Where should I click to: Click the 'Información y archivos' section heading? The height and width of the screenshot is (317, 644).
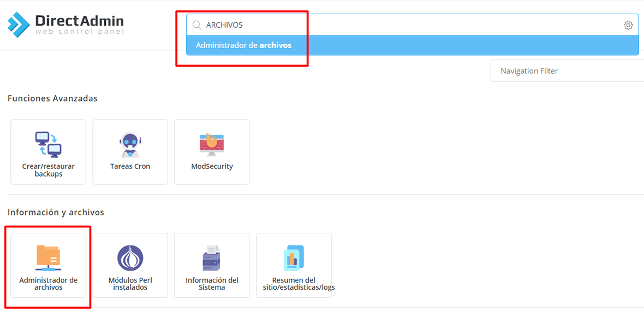pyautogui.click(x=56, y=212)
